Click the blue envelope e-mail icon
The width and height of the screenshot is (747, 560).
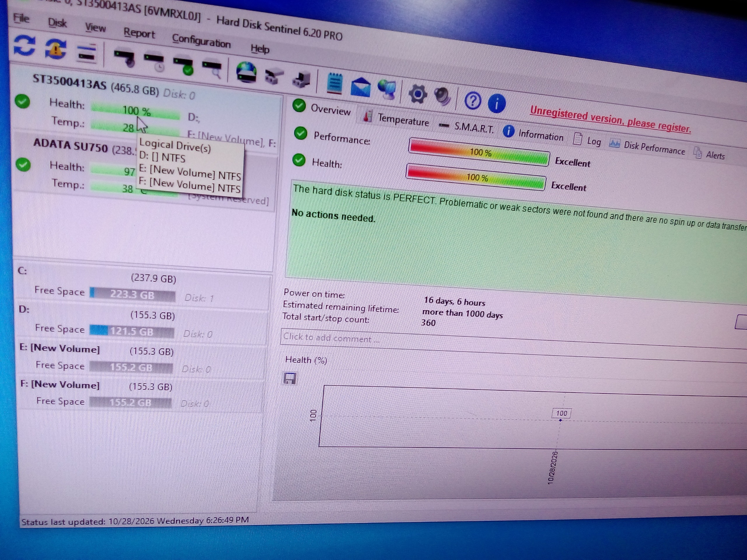360,87
